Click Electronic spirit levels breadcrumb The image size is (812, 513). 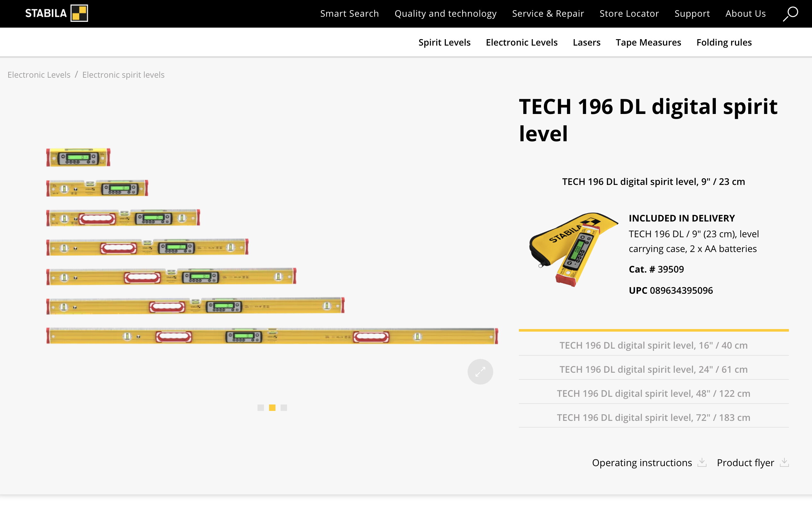point(123,74)
